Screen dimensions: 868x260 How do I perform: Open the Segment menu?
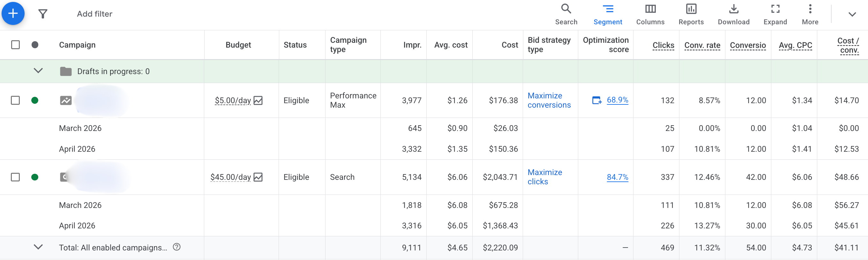[608, 14]
